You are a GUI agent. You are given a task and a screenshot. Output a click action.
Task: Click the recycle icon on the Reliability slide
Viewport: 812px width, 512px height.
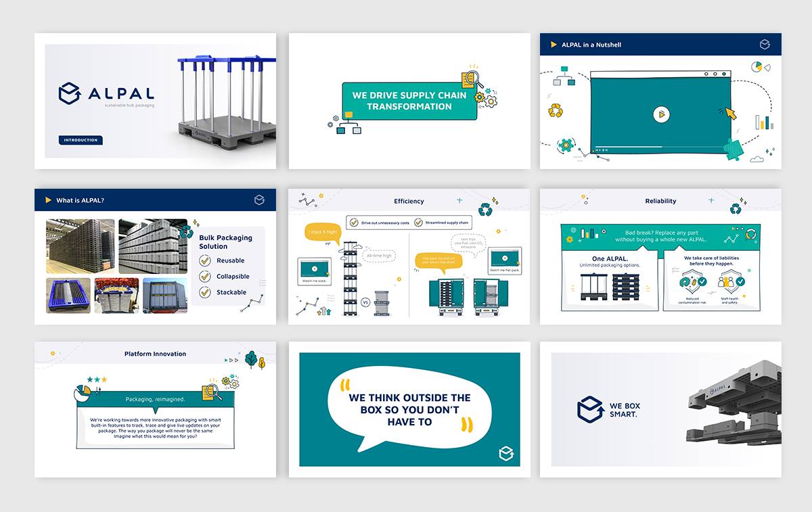[x=736, y=209]
